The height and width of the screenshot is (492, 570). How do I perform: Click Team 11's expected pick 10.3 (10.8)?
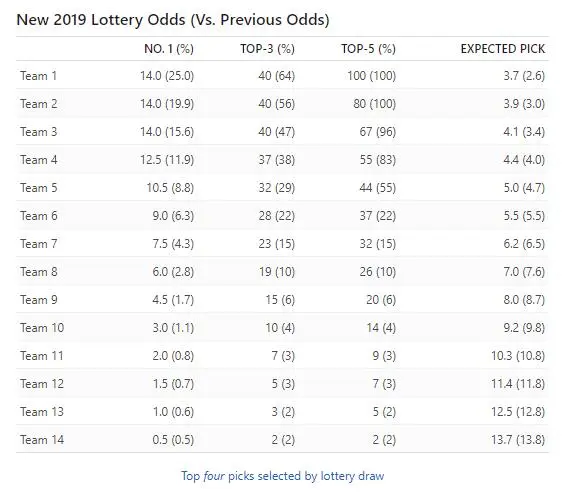tap(518, 356)
